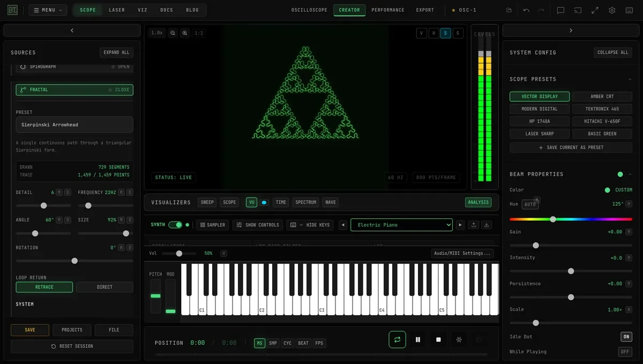Switch to the PERFORMANCE mode tab
Viewport: 643px width, 364px height.
point(388,10)
